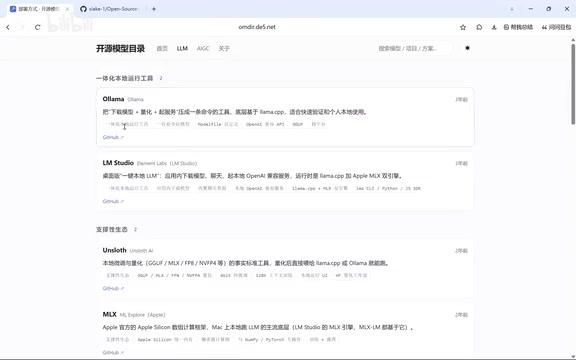Click the Modelfile 自定义 tag on Ollama card

[x=218, y=124]
